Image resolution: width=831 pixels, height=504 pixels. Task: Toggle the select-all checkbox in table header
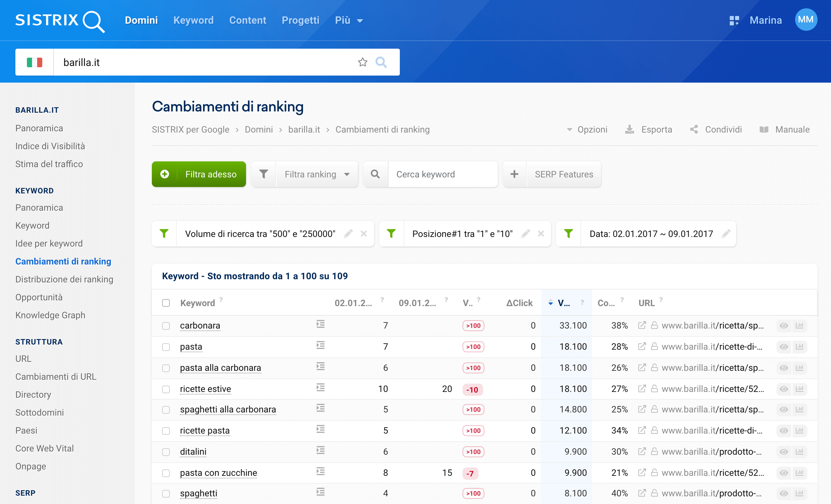click(166, 303)
